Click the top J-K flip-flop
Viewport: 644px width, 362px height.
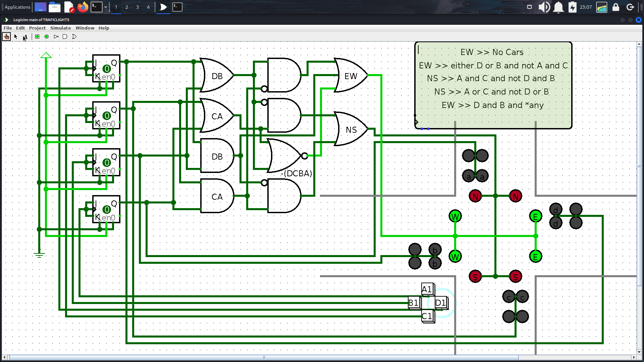pos(106,69)
